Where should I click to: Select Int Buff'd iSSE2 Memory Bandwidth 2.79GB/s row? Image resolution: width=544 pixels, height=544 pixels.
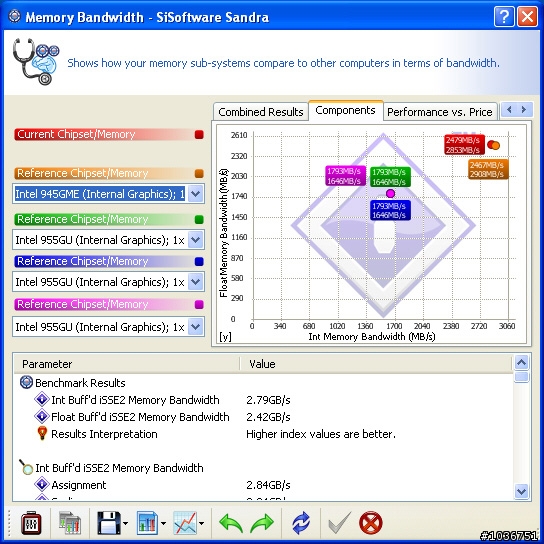pos(264,400)
